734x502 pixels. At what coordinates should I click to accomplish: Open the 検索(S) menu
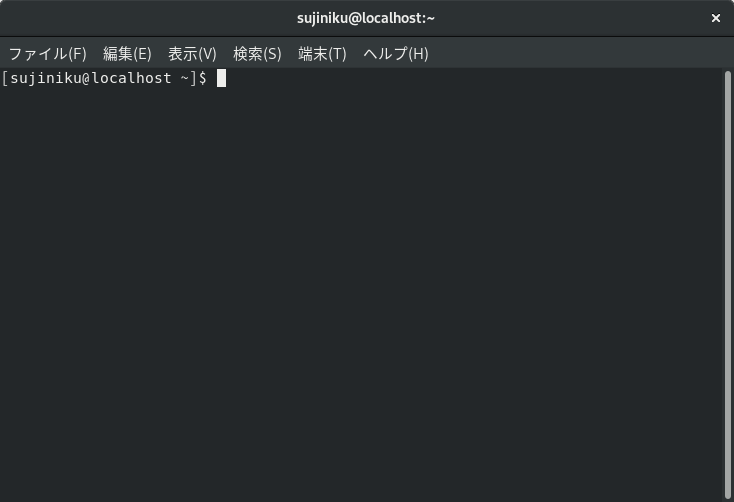pos(257,54)
